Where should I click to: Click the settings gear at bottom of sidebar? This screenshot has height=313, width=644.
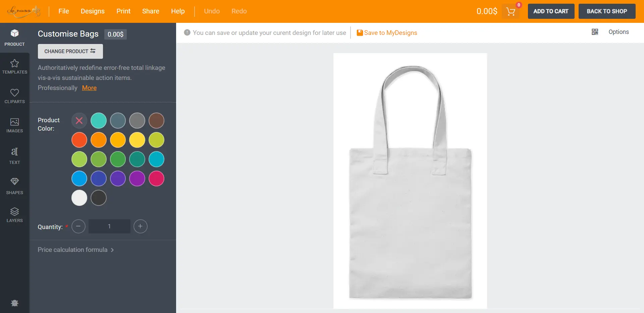click(14, 303)
